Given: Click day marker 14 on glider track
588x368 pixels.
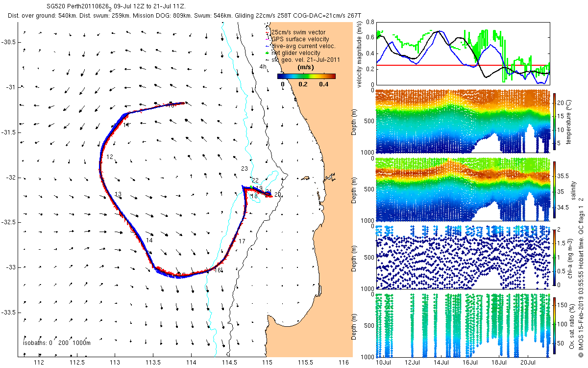Looking at the screenshot, I should pos(149,240).
